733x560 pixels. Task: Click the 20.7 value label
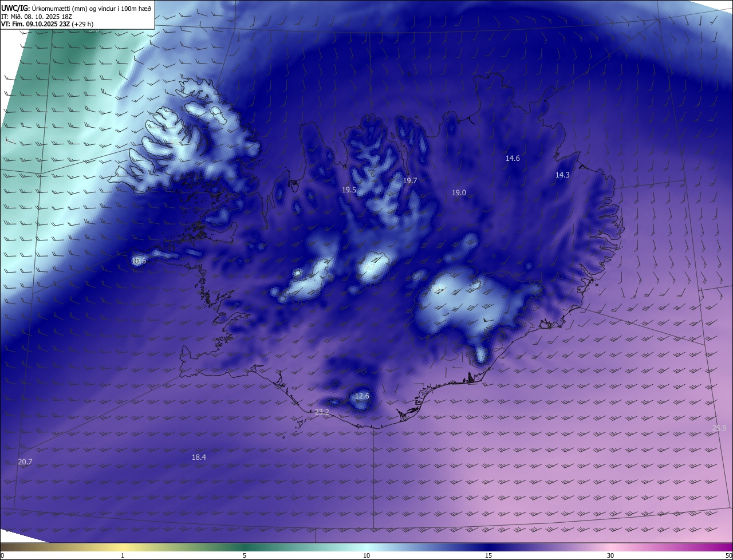point(25,462)
